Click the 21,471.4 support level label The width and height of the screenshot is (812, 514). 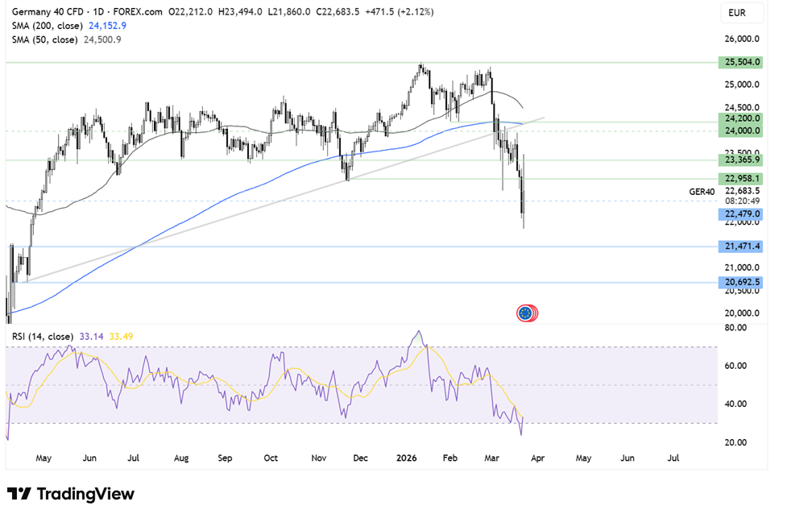click(740, 246)
